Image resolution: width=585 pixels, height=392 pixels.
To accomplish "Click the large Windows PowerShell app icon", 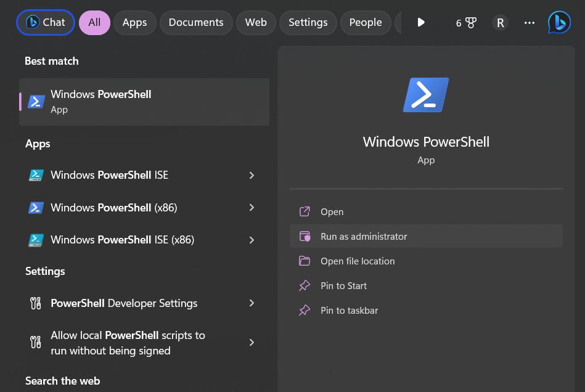I will tap(425, 95).
